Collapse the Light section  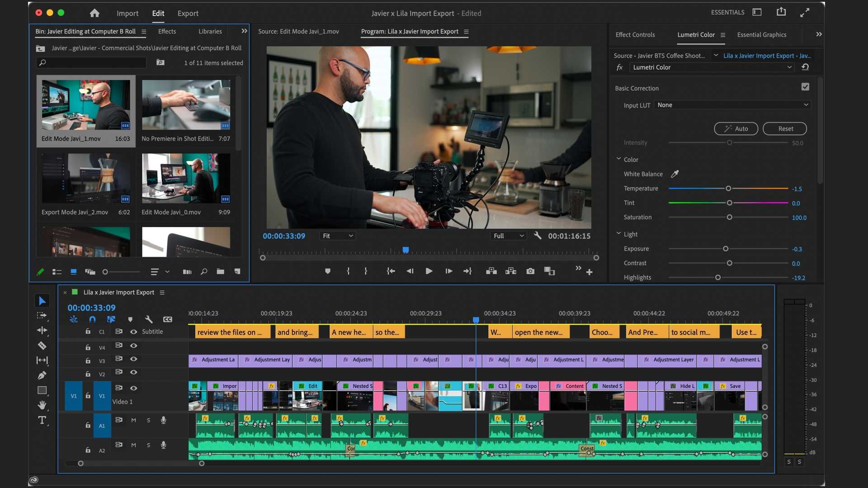pyautogui.click(x=618, y=234)
